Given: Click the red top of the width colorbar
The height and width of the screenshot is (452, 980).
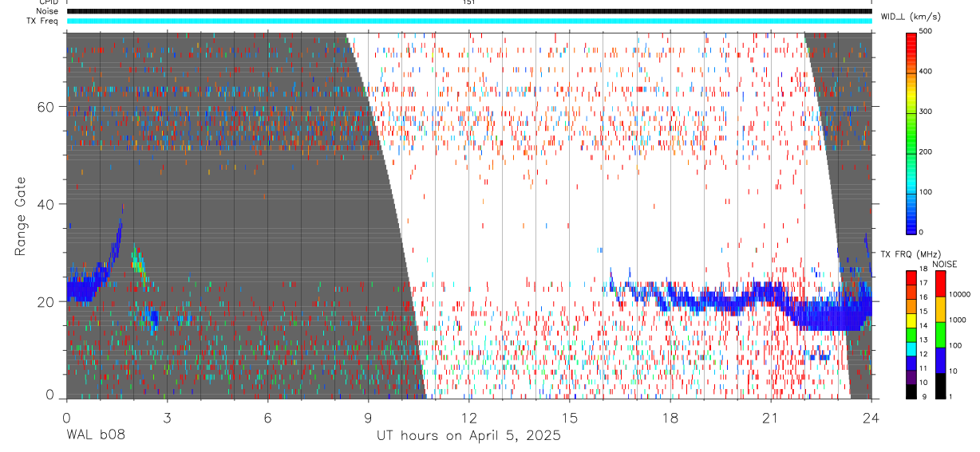Looking at the screenshot, I should [x=911, y=46].
